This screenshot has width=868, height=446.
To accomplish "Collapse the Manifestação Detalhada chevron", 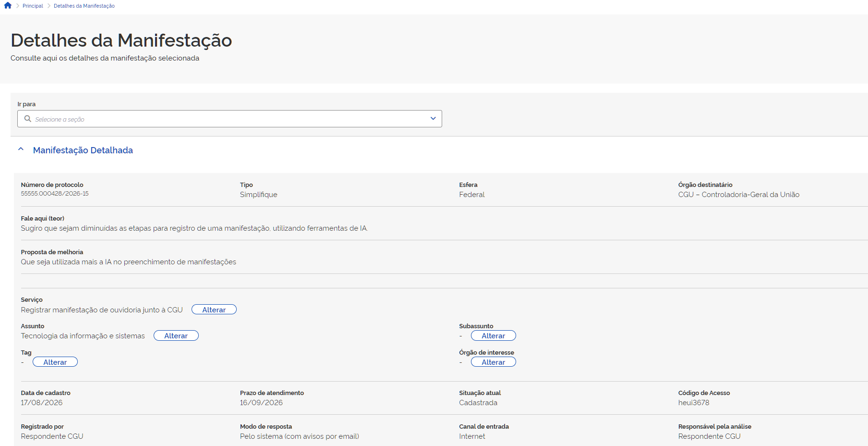I will click(21, 149).
